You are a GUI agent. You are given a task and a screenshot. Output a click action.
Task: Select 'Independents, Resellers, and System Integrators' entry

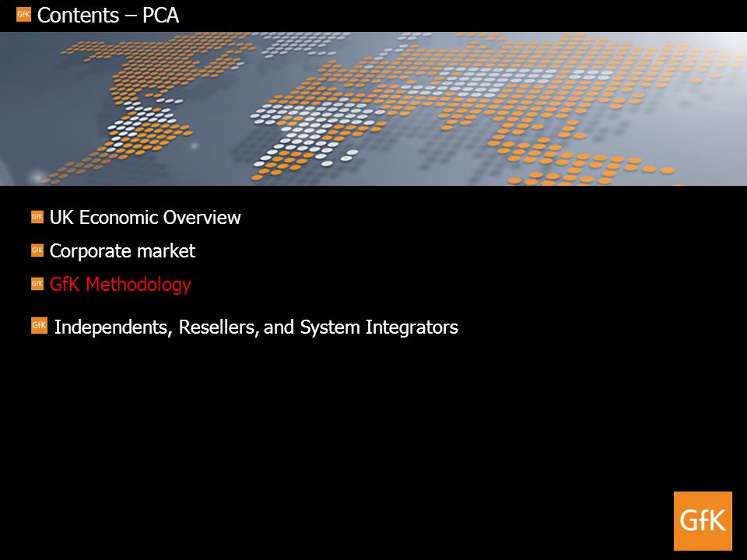[256, 327]
